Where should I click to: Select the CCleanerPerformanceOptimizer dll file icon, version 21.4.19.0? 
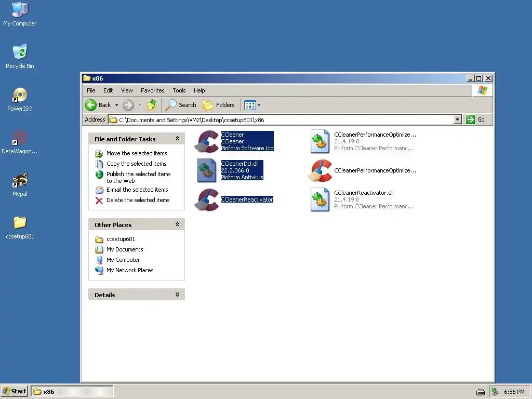[x=320, y=141]
